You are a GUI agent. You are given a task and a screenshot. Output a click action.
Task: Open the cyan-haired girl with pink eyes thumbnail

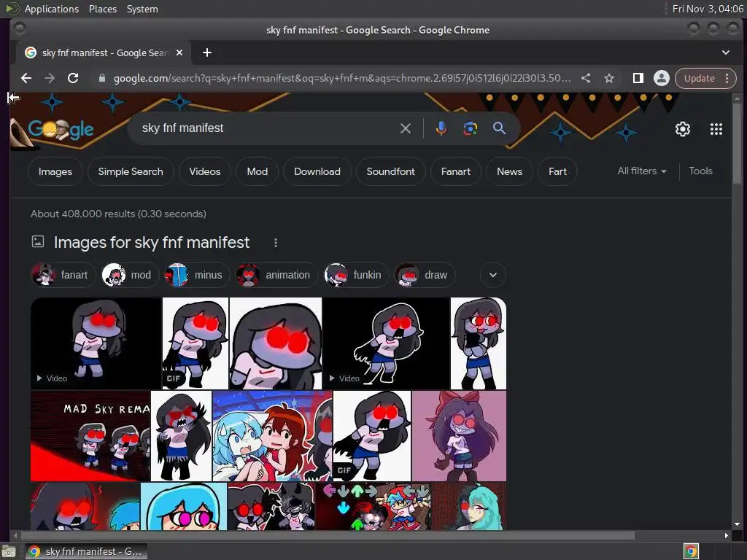pyautogui.click(x=184, y=506)
